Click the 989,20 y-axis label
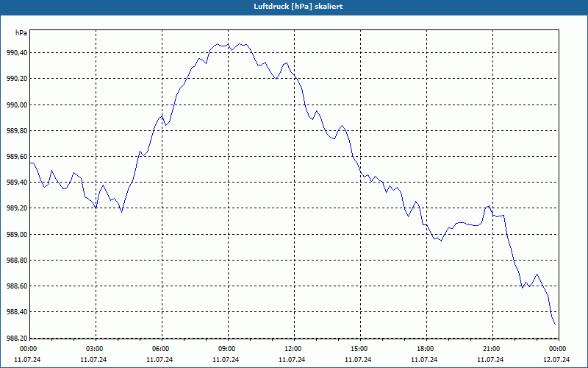Screen dimensions: 588x368 point(17,208)
